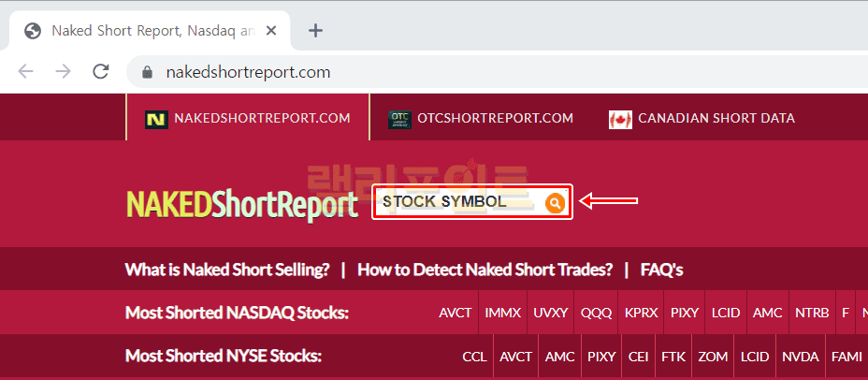Viewport: 868px width, 380px height.
Task: Click the STOCK SYMBOL search field
Action: pyautogui.click(x=456, y=202)
